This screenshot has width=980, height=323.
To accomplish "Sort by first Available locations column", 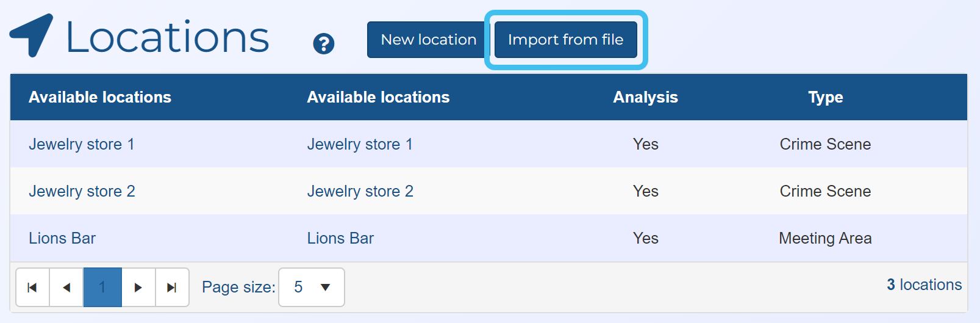I will [100, 97].
